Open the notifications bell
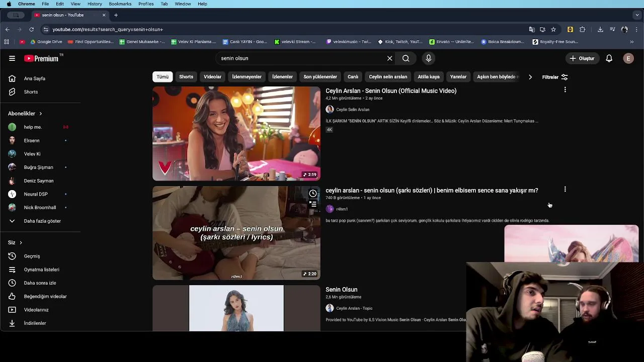The height and width of the screenshot is (362, 644). tap(609, 58)
